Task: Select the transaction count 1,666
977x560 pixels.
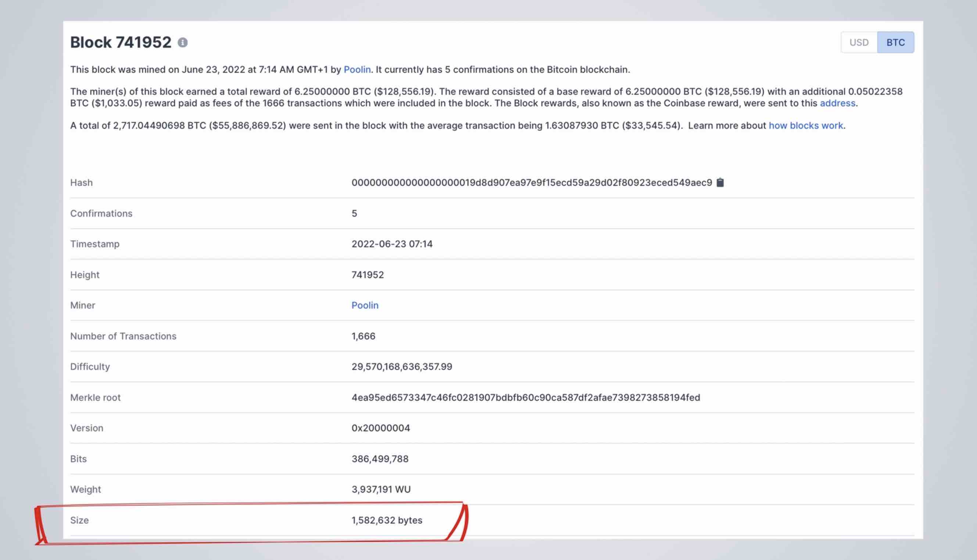Action: [364, 336]
